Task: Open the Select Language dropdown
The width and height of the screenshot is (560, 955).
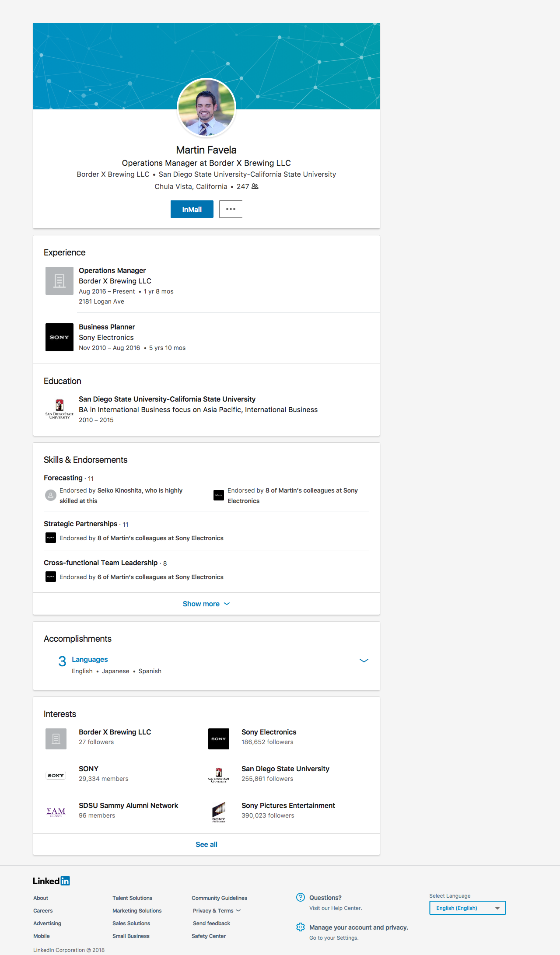Action: [467, 908]
